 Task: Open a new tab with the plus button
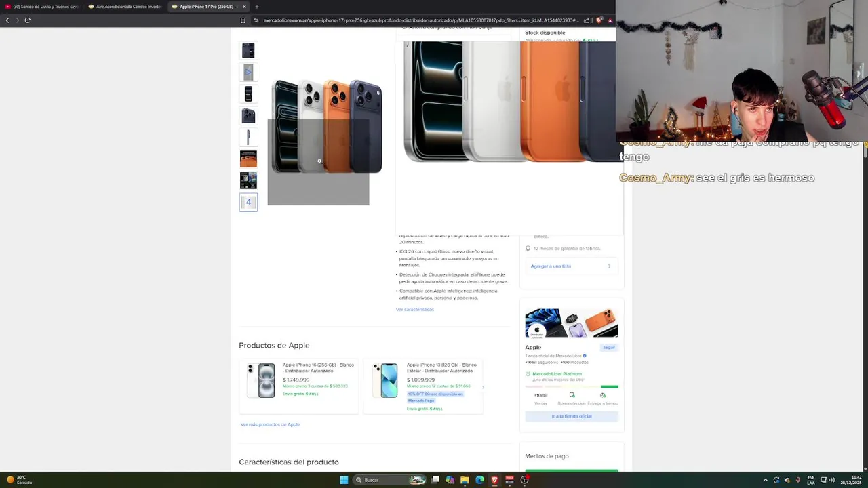(x=256, y=7)
